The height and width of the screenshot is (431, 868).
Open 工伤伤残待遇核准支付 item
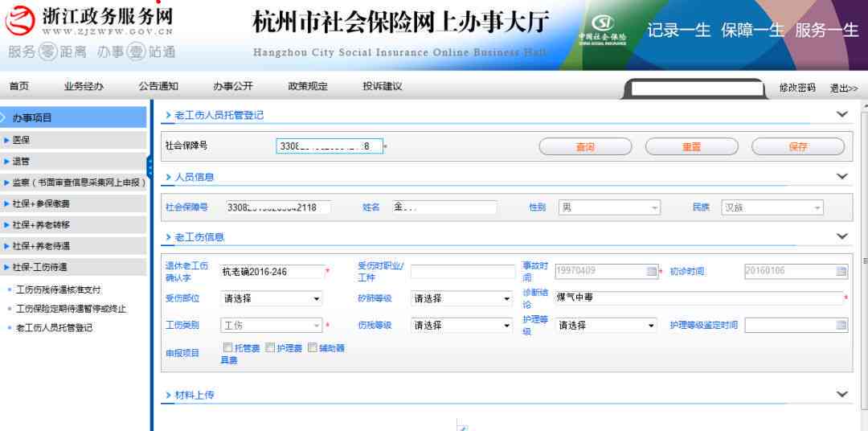pos(59,289)
